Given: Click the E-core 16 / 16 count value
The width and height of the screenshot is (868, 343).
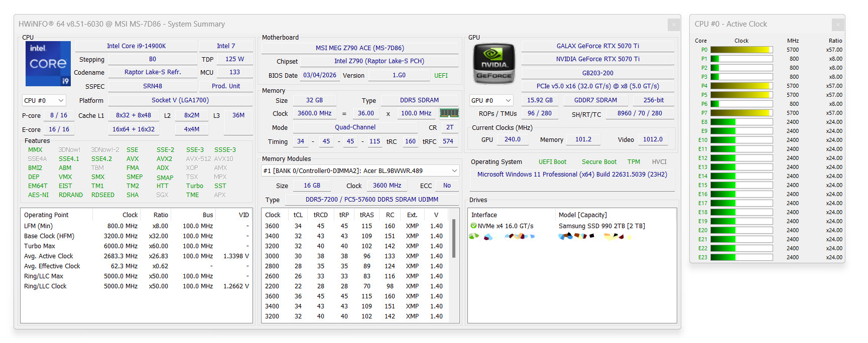Looking at the screenshot, I should 59,129.
